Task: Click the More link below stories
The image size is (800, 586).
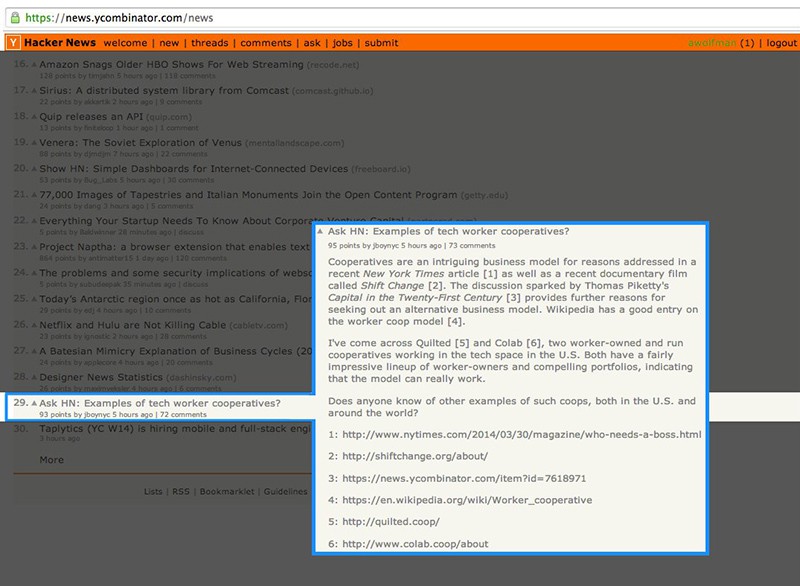Action: [x=52, y=460]
